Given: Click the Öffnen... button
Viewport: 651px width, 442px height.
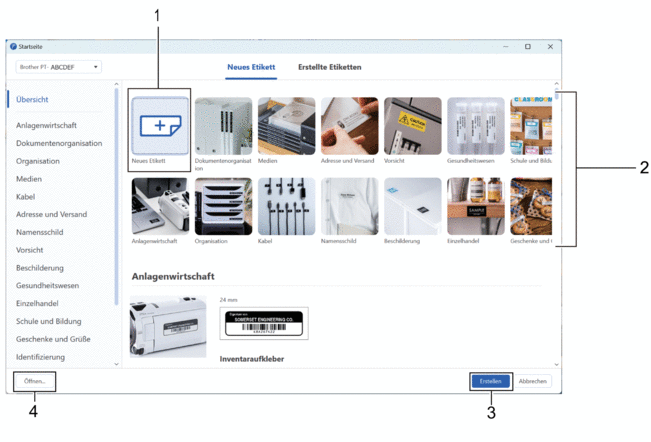Looking at the screenshot, I should pyautogui.click(x=34, y=381).
